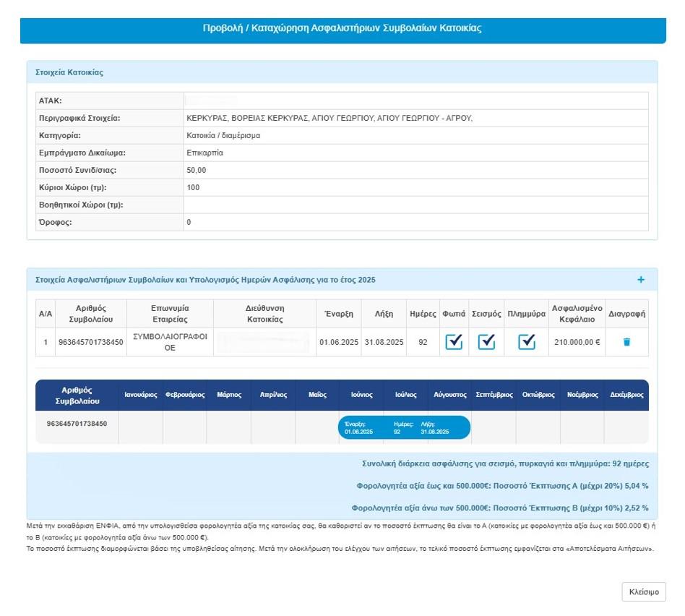Click the blue page title banner
This screenshot has width=685, height=616.
click(x=342, y=29)
